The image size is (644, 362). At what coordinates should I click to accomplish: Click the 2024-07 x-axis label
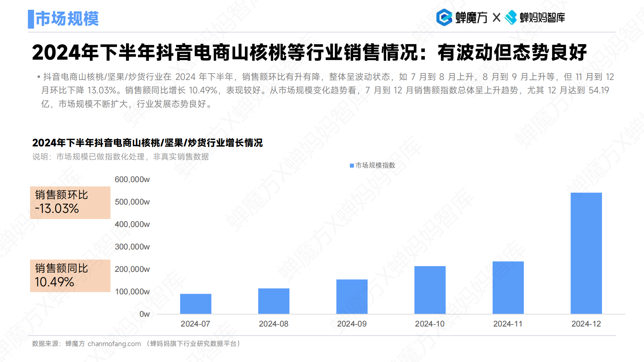196,324
